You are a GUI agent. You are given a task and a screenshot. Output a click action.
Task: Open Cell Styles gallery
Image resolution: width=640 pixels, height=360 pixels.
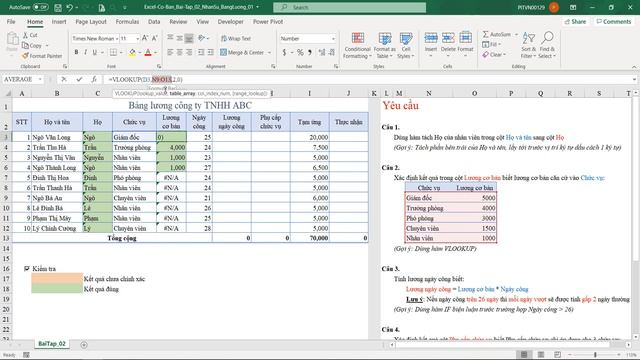click(405, 45)
